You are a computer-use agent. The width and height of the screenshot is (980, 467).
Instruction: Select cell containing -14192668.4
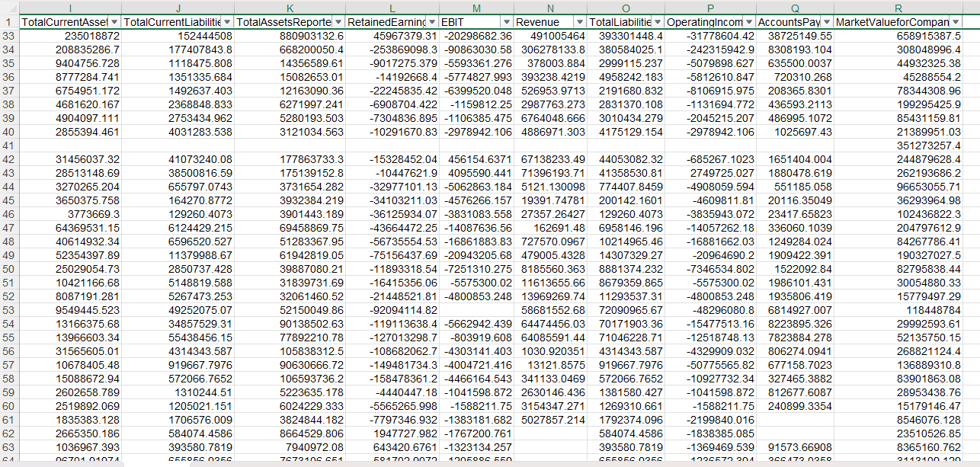(391, 77)
